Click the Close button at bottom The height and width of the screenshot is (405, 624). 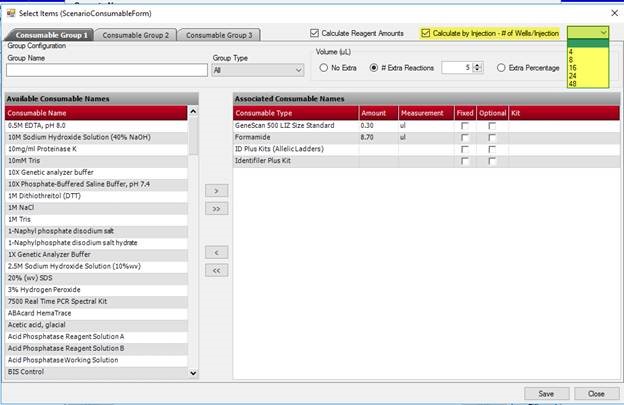pyautogui.click(x=597, y=393)
